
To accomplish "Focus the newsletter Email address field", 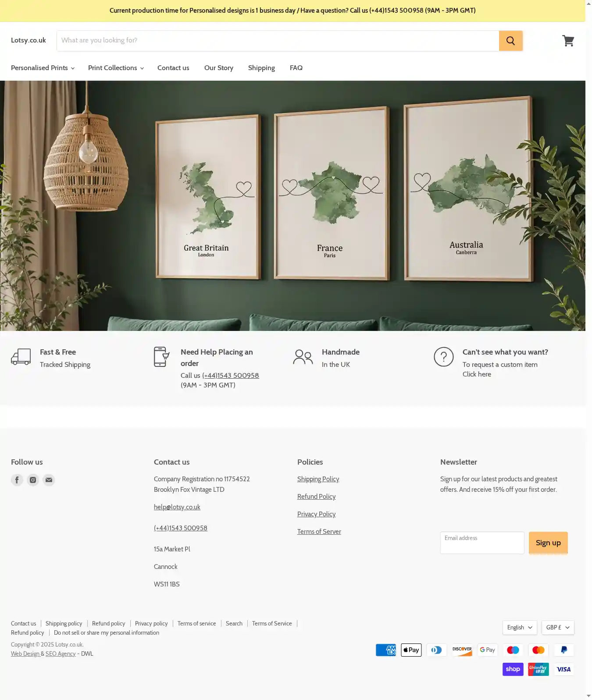I will coord(482,543).
